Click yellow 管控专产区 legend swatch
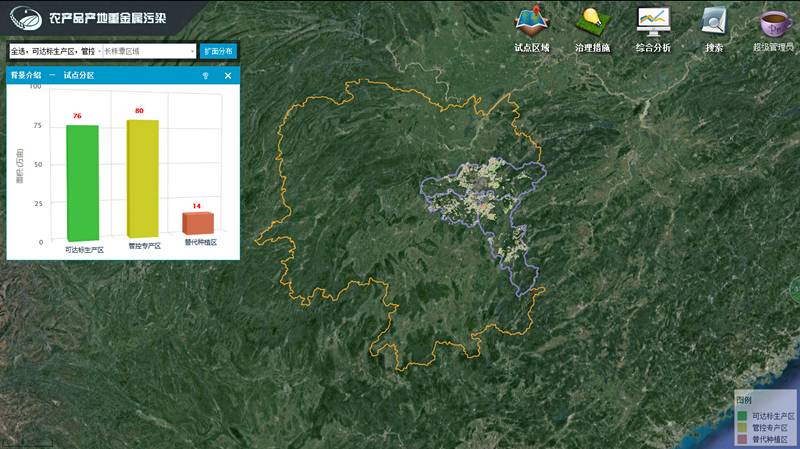The height and width of the screenshot is (449, 800). click(742, 427)
